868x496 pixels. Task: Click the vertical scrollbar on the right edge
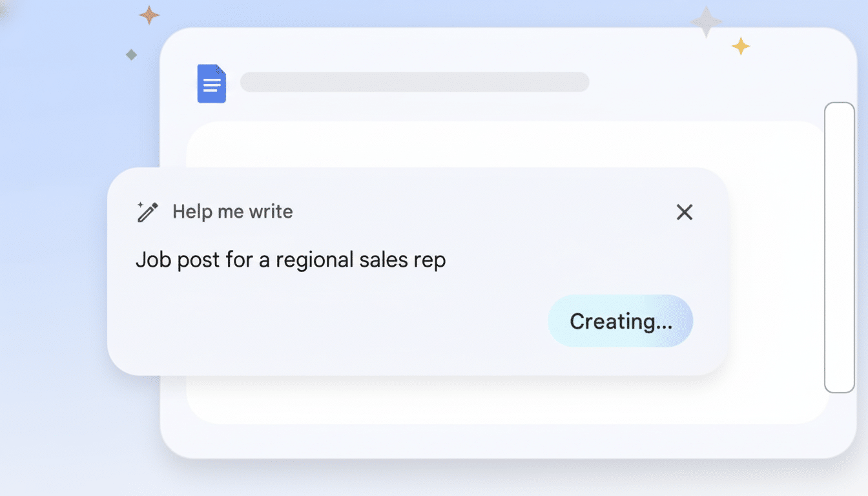(x=838, y=245)
